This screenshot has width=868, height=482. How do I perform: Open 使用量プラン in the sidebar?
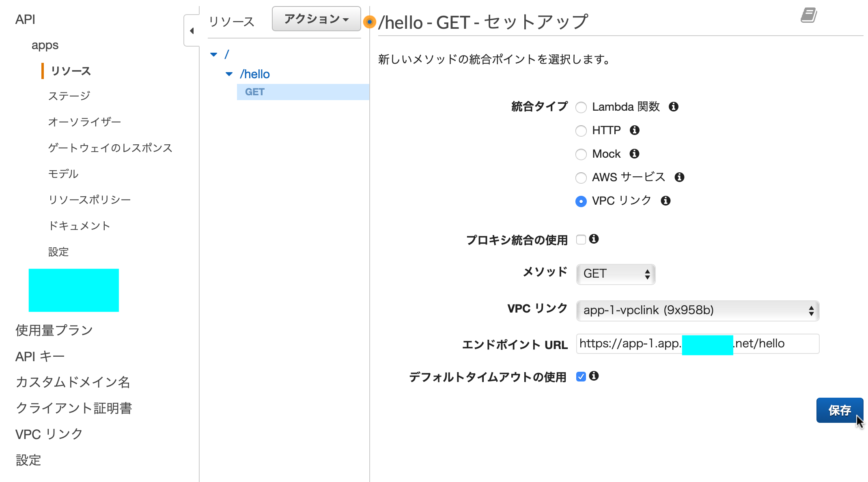click(54, 330)
